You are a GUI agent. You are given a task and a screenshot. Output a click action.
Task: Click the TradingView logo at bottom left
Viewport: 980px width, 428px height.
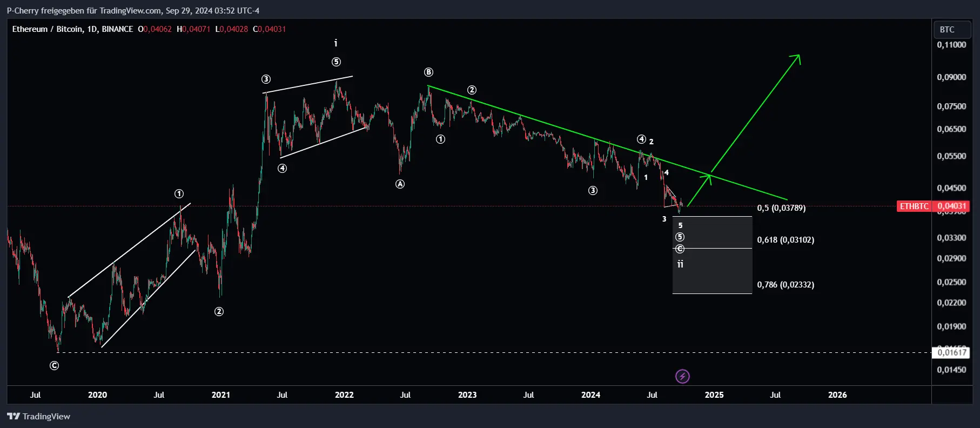click(38, 416)
